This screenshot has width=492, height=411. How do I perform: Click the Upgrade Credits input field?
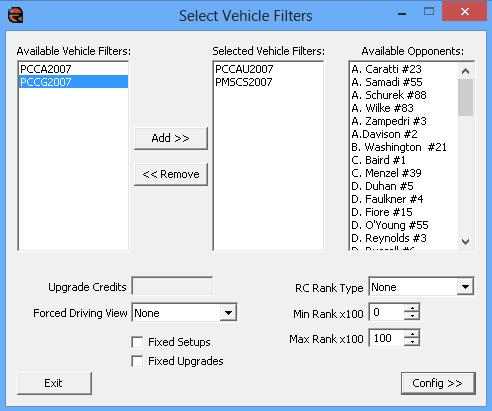point(172,286)
